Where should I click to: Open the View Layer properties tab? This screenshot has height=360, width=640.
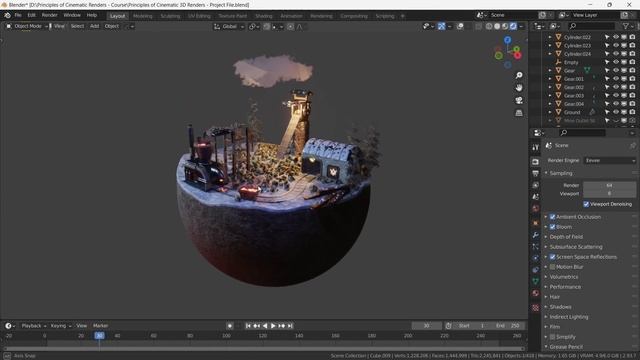[536, 185]
